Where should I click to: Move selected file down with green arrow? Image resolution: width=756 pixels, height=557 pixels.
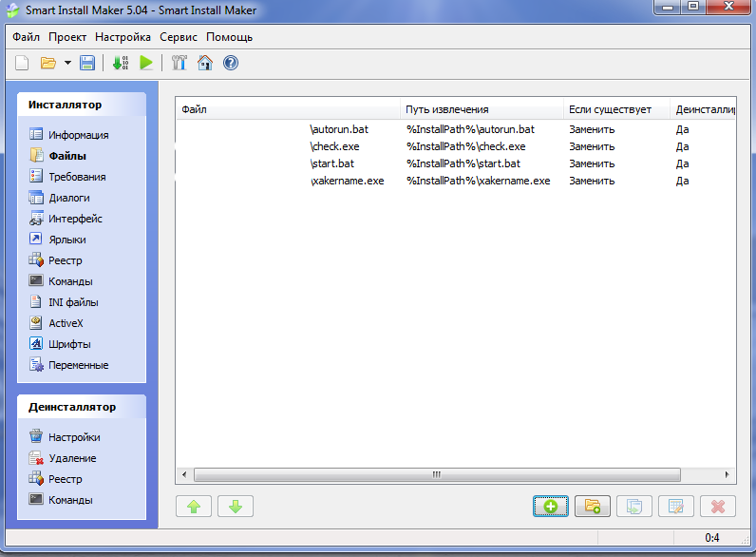click(x=236, y=507)
